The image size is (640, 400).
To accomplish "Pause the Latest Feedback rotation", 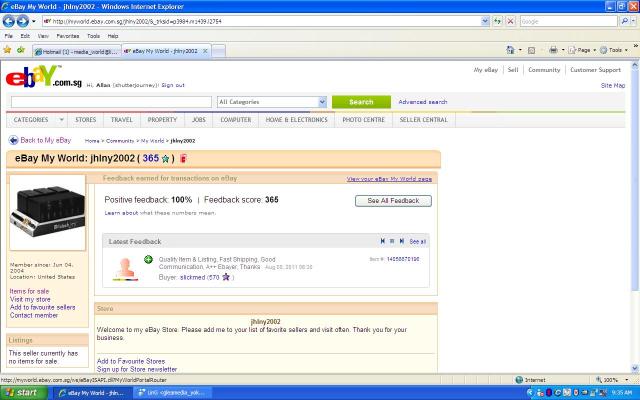I will 392,241.
